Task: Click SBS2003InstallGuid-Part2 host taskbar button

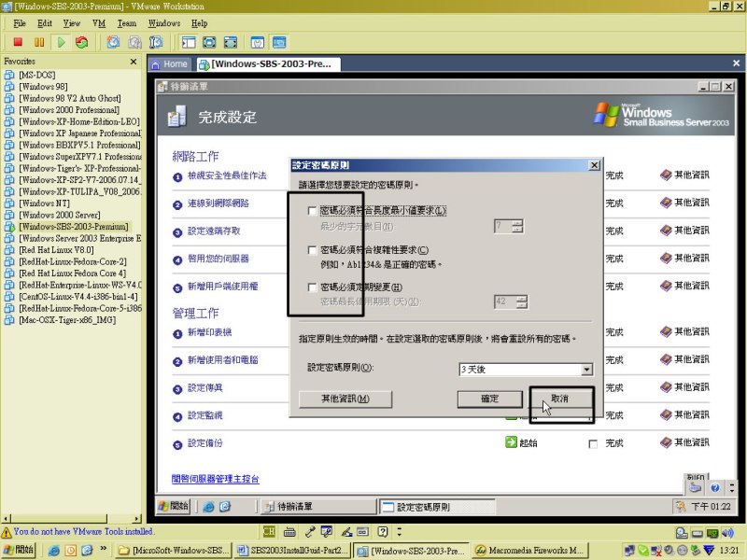Action: coord(293,551)
